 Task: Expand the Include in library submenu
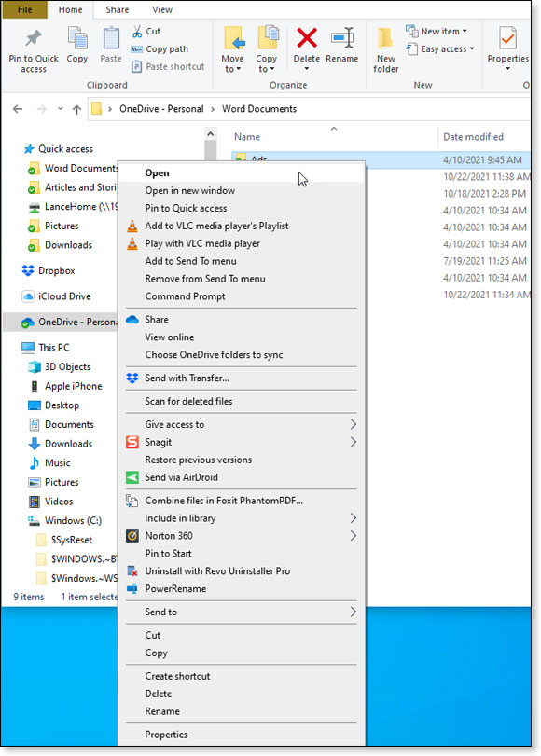242,518
